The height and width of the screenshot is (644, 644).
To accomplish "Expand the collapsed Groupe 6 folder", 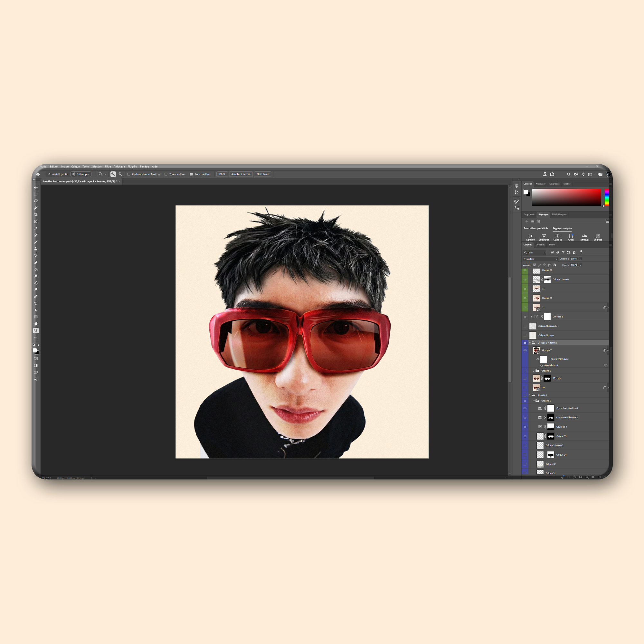I will pyautogui.click(x=534, y=371).
